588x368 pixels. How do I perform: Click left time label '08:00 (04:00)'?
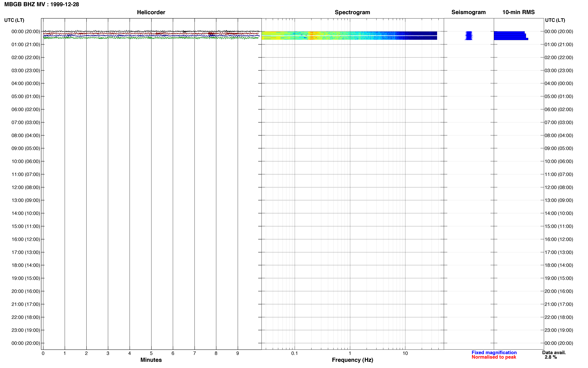pos(26,135)
